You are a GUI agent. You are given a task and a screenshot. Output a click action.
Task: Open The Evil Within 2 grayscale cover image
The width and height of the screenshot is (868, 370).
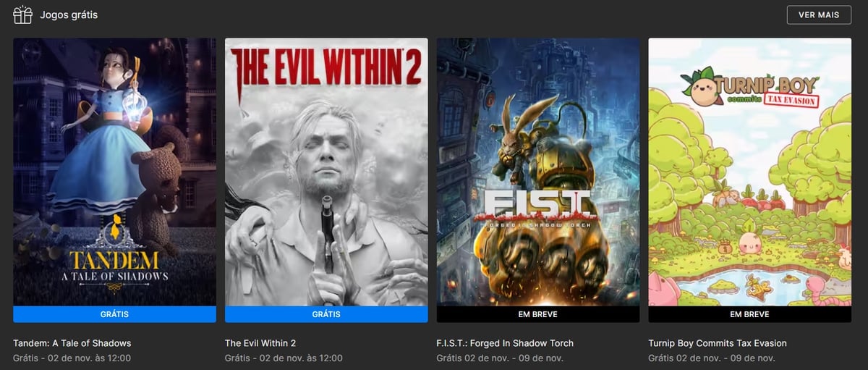click(x=326, y=172)
